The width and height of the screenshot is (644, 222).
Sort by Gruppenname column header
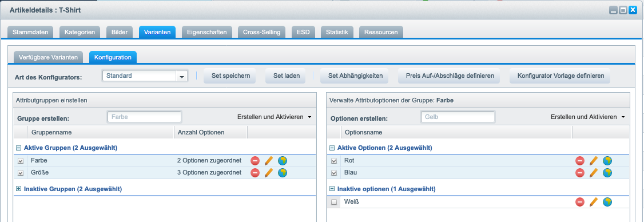click(101, 132)
